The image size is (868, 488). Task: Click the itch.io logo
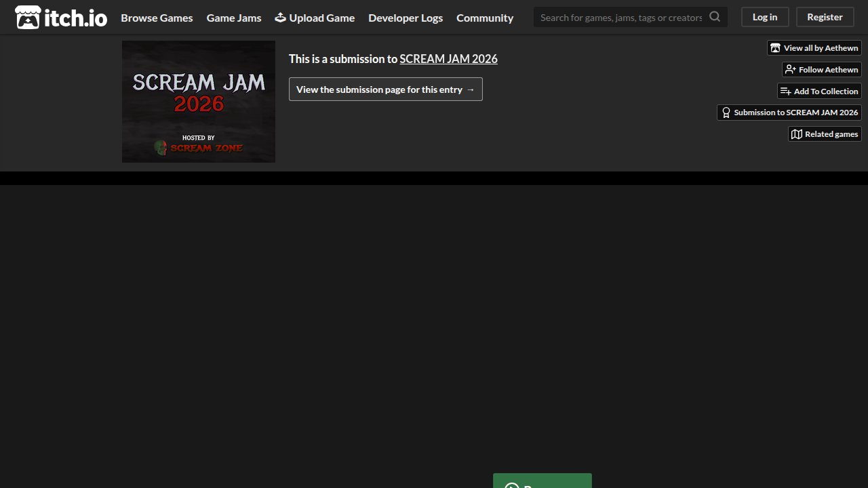(x=61, y=18)
